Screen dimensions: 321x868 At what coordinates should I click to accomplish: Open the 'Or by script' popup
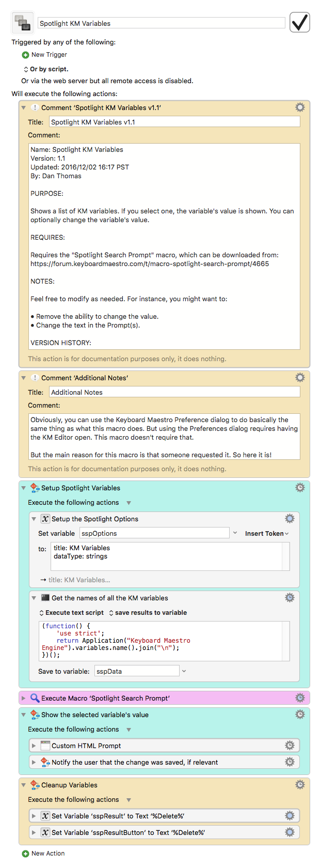point(45,69)
